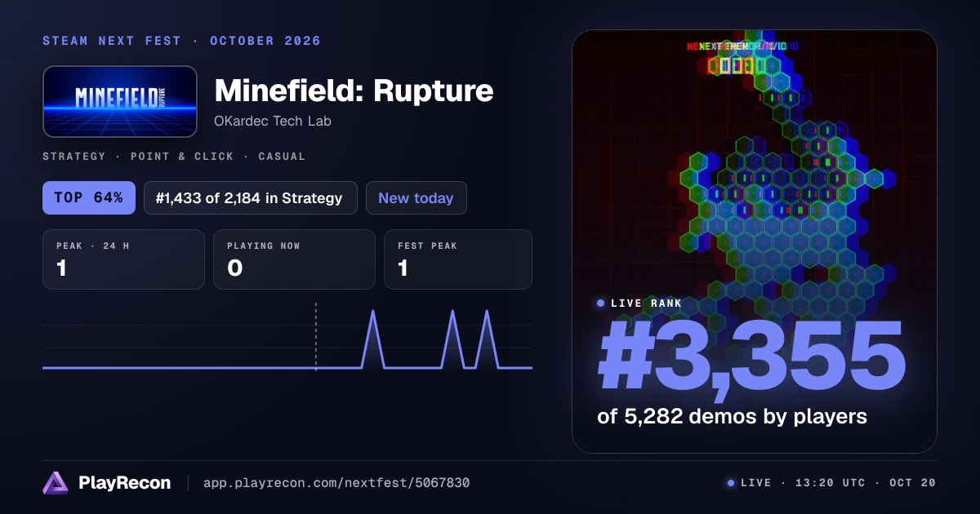Open the Minefield Rupture game thumbnail

pyautogui.click(x=120, y=101)
